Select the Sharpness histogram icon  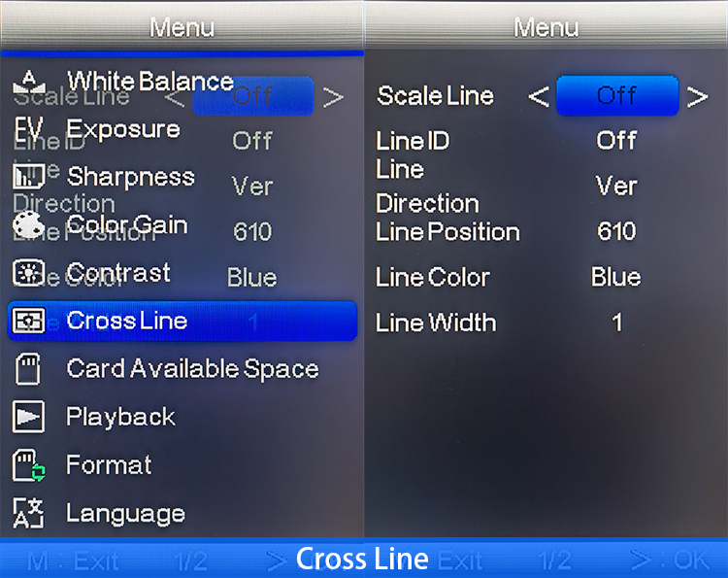click(29, 176)
